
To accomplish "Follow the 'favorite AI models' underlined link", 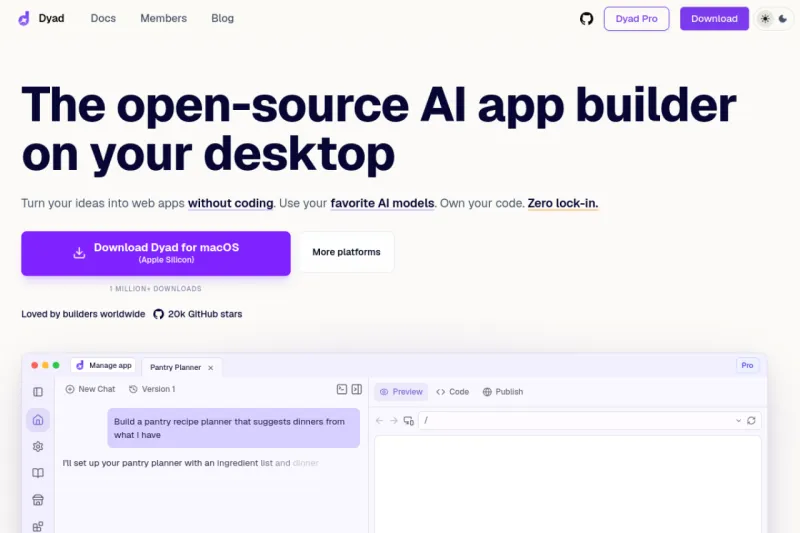I will pos(382,204).
